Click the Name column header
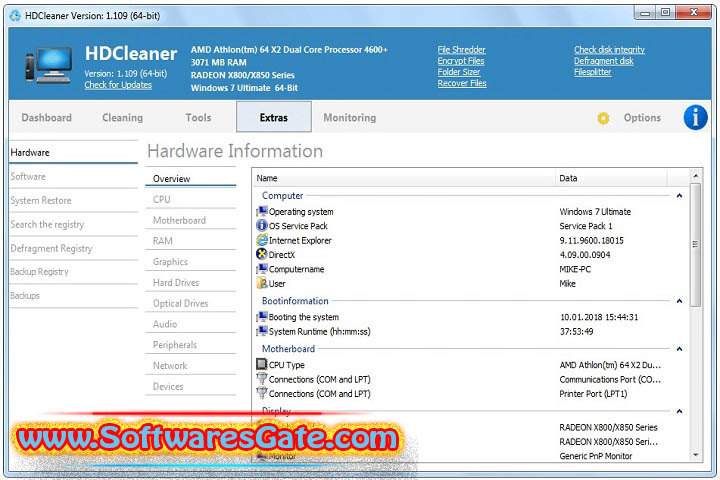Image resolution: width=720 pixels, height=480 pixels. [x=404, y=178]
